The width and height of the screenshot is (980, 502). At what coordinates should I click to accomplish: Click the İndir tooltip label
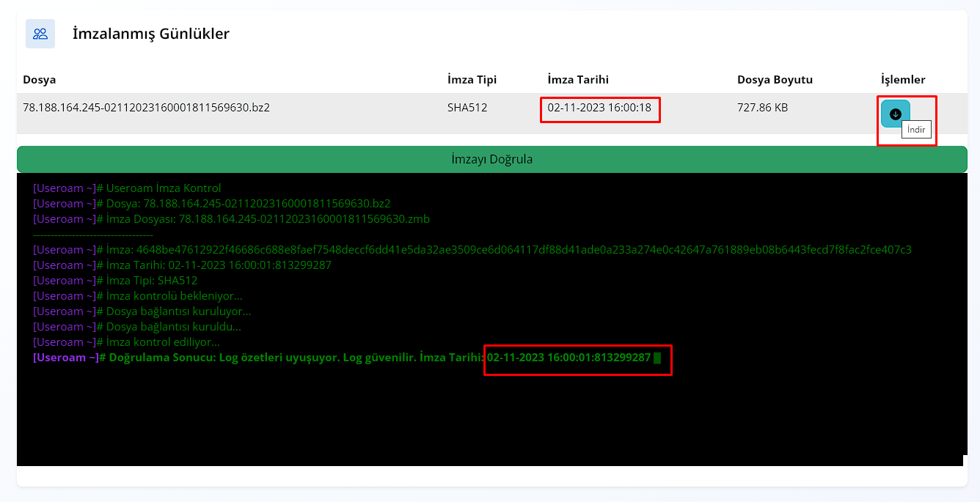point(916,130)
